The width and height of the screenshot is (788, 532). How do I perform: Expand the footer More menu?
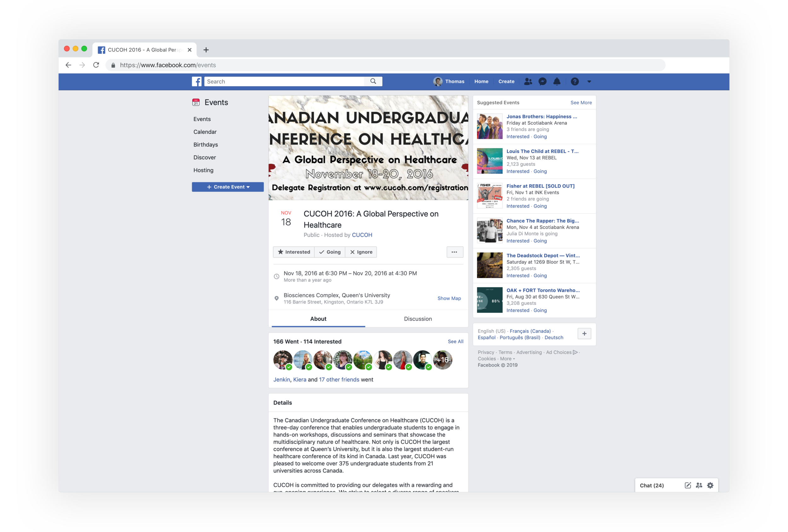tap(507, 359)
